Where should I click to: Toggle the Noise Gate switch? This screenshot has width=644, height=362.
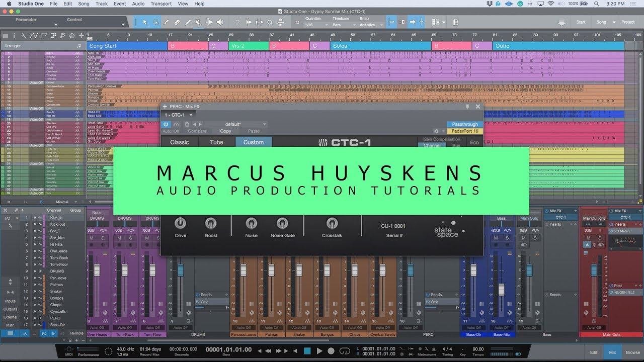pos(282,223)
